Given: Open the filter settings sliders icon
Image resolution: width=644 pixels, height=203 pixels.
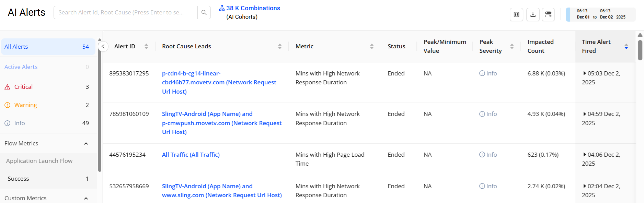Looking at the screenshot, I should tap(516, 14).
